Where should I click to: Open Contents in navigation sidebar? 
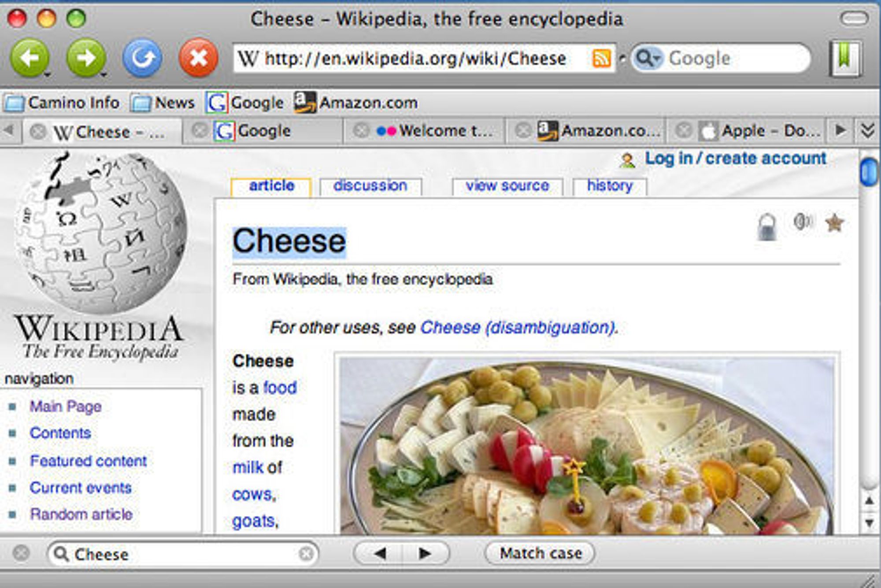click(x=60, y=433)
